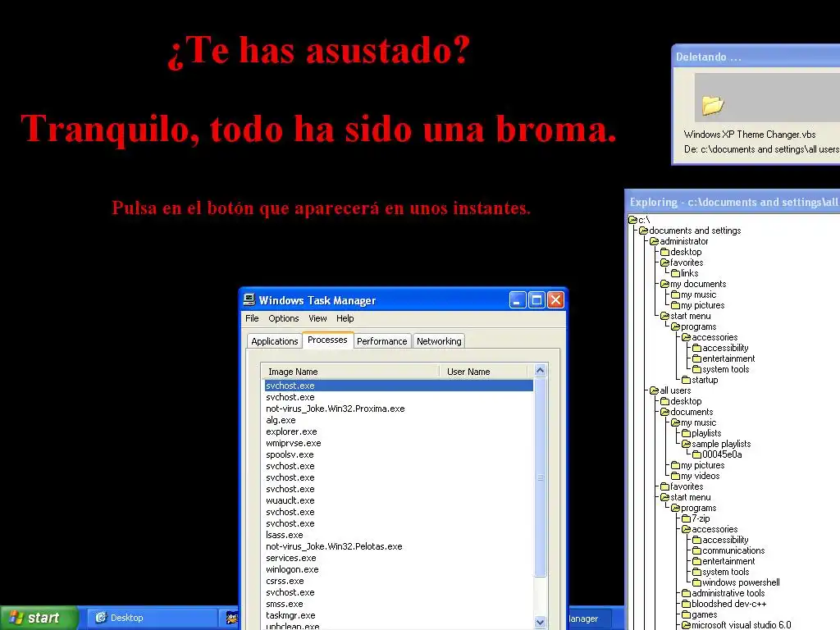Viewport: 840px width, 630px height.
Task: Close the Windows Task Manager window
Action: coord(555,300)
